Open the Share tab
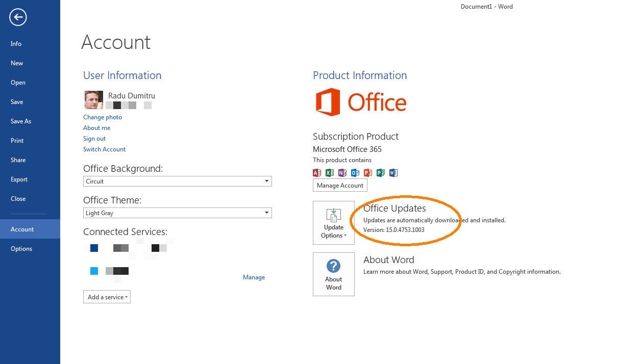 pyautogui.click(x=30, y=160)
